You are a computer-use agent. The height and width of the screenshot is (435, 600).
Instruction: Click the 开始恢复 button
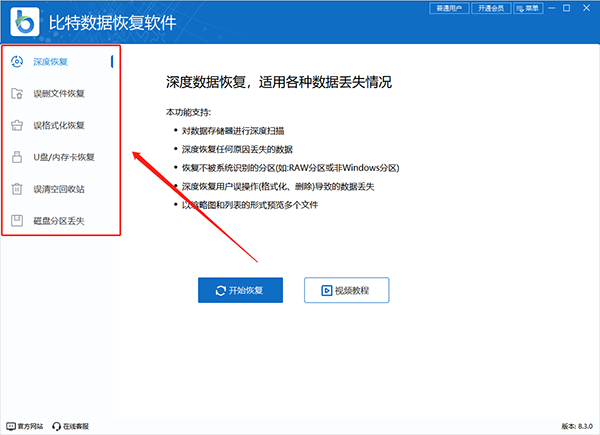[240, 290]
